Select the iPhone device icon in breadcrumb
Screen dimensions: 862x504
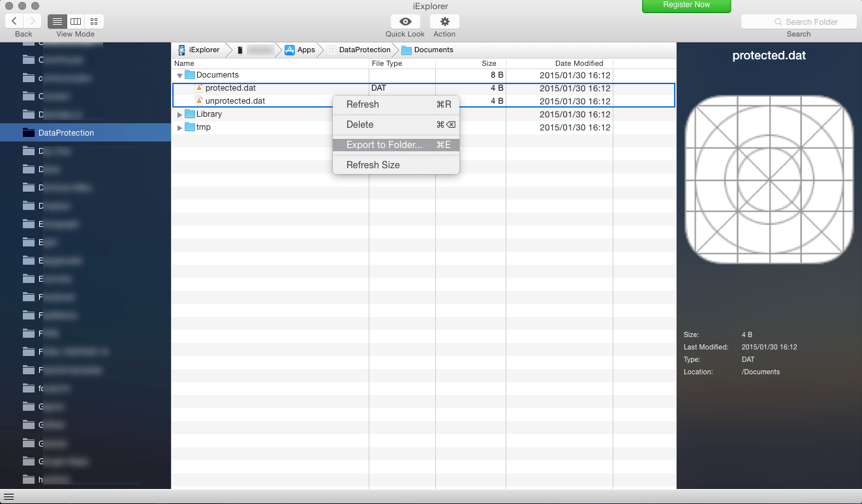(x=240, y=50)
